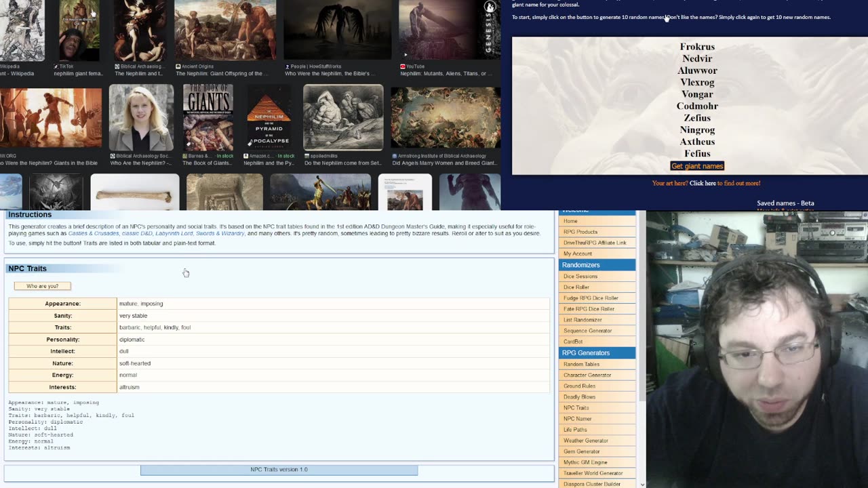This screenshot has width=868, height=488.
Task: Open the Armstrong Institute ceiling painting image
Action: tap(446, 117)
